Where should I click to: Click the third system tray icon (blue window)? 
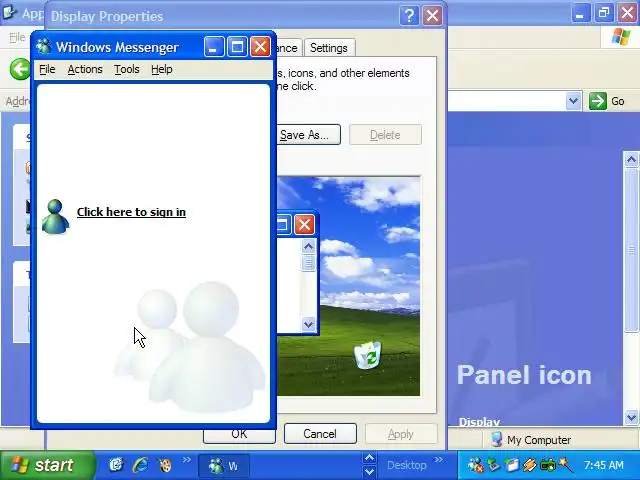click(x=511, y=465)
